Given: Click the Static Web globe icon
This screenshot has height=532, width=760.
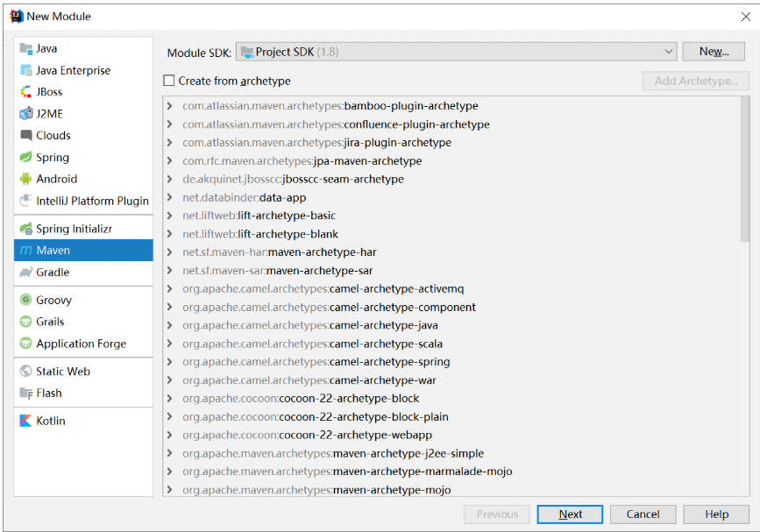Looking at the screenshot, I should pos(25,371).
